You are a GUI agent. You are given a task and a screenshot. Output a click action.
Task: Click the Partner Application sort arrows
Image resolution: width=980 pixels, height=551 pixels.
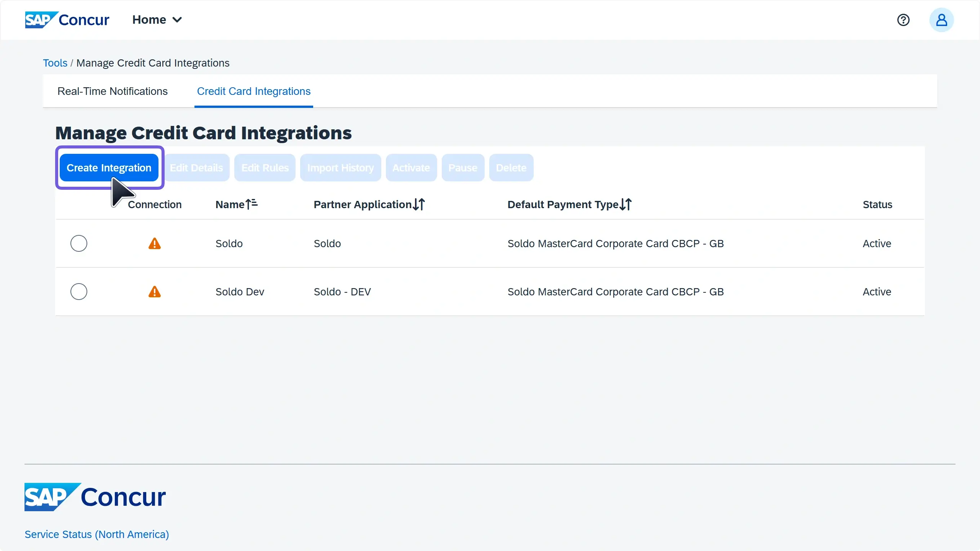coord(419,204)
